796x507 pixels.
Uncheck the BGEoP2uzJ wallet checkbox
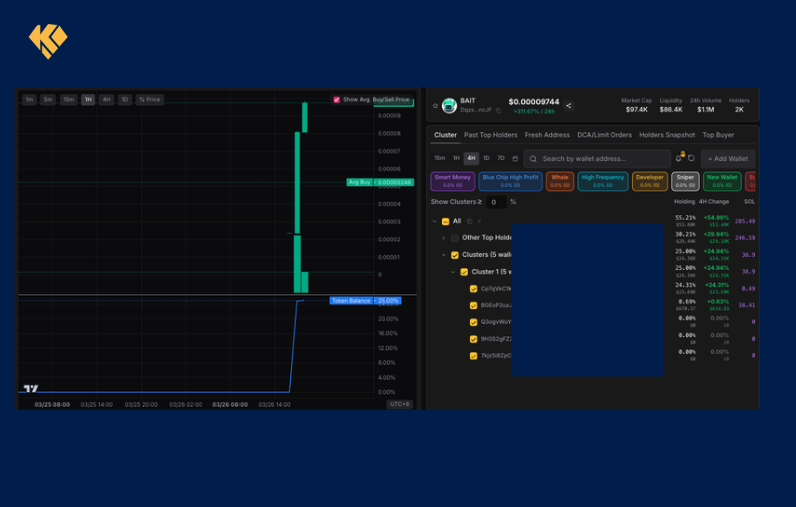click(474, 306)
